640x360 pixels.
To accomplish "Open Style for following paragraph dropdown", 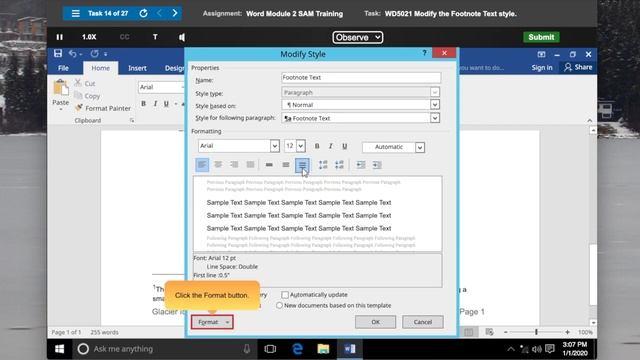I will click(435, 118).
